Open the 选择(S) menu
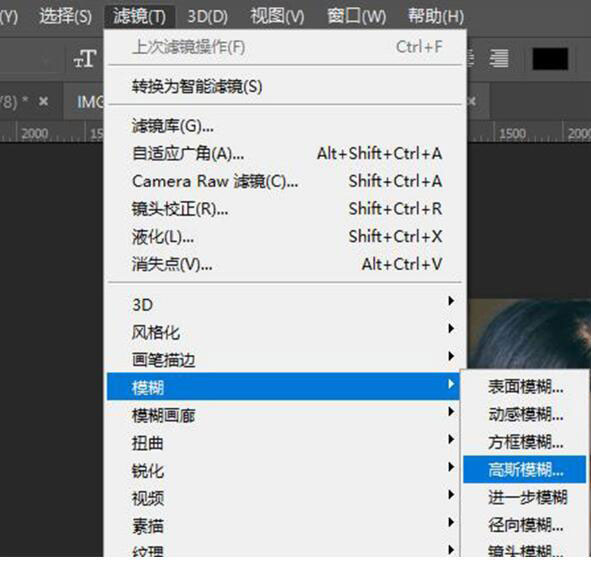This screenshot has height=563, width=591. pos(65,16)
